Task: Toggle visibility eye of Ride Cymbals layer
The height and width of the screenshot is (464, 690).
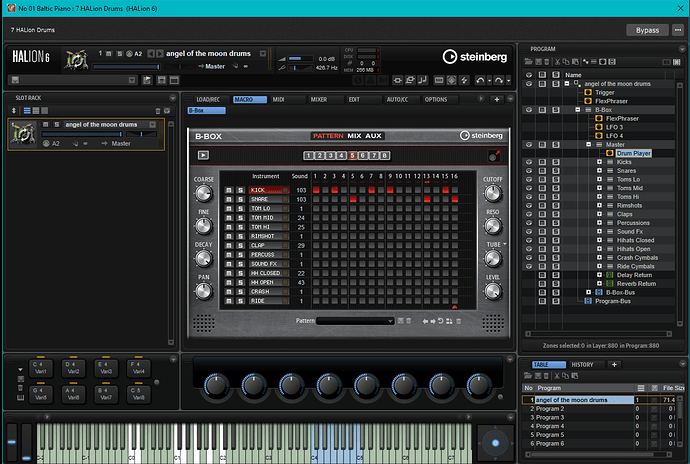Action: pos(529,266)
